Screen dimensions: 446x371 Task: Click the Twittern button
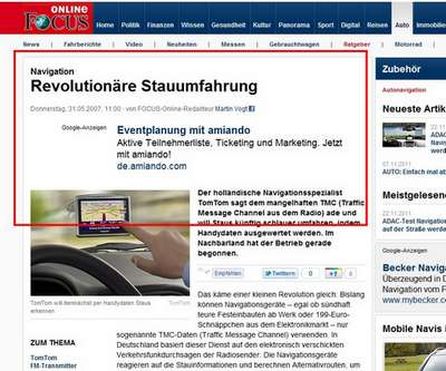tap(280, 274)
